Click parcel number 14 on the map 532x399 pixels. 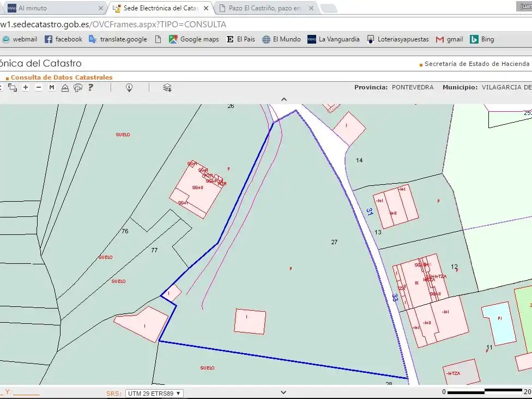click(359, 160)
